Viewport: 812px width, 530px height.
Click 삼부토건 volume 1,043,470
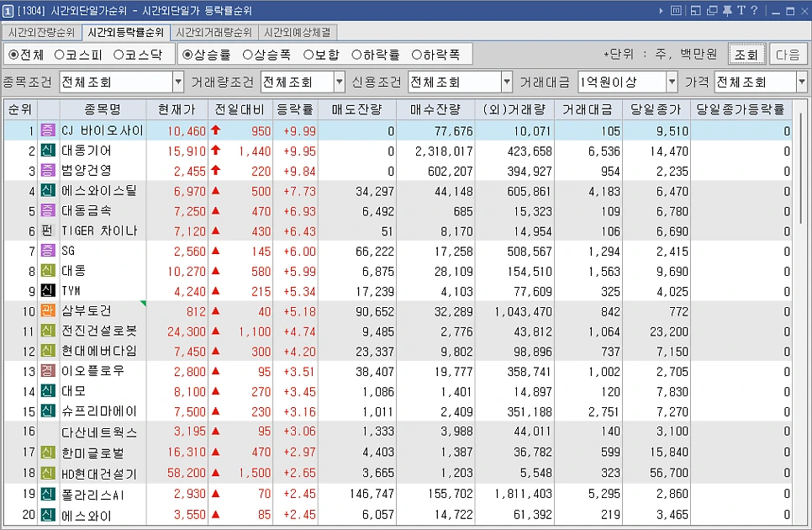tap(523, 311)
